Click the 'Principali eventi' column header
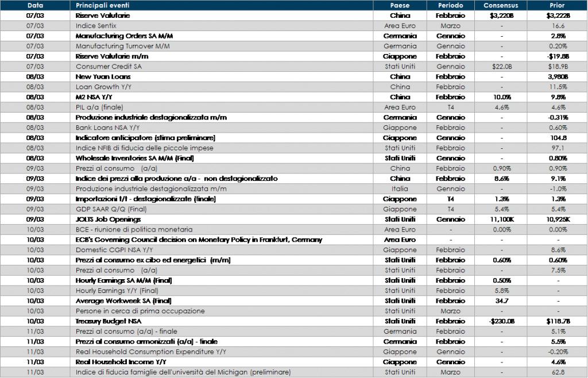The image size is (588, 378). [x=102, y=5]
